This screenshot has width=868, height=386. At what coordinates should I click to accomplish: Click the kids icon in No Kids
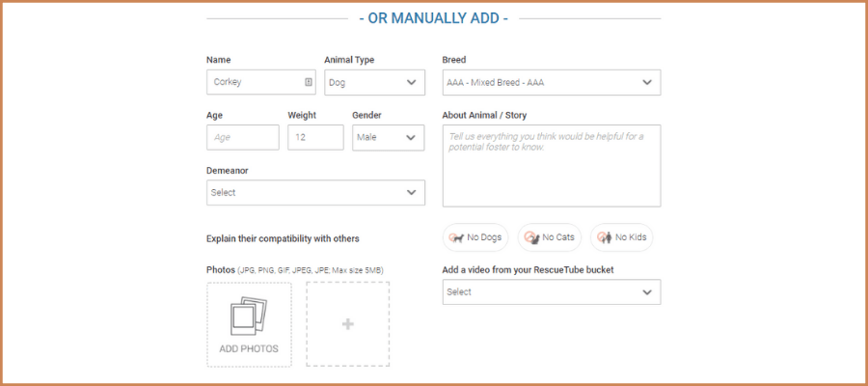coord(605,237)
